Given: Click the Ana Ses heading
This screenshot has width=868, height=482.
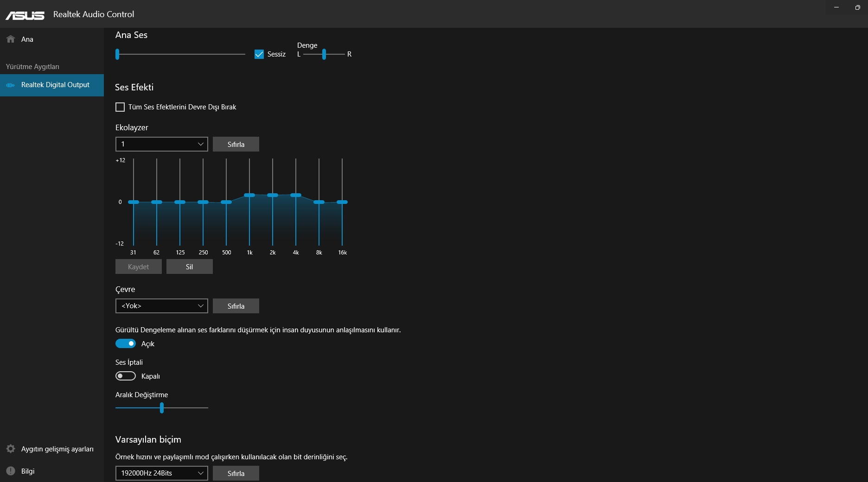Looking at the screenshot, I should [131, 35].
